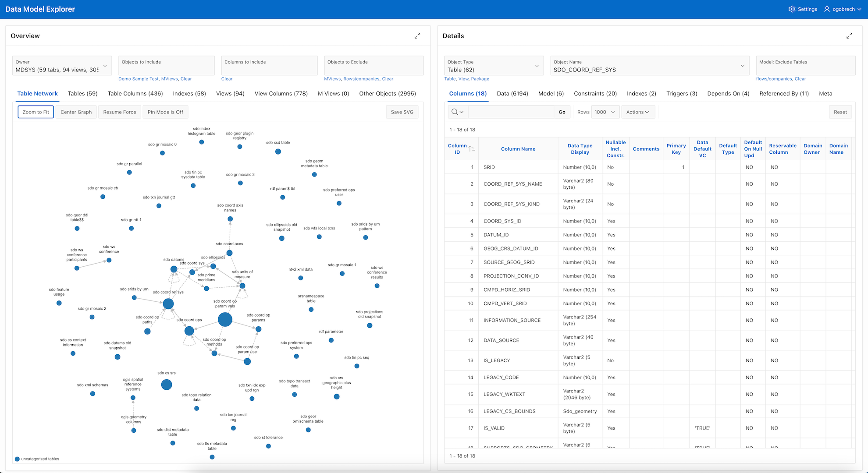
Task: Maximize the Details panel
Action: tap(849, 36)
